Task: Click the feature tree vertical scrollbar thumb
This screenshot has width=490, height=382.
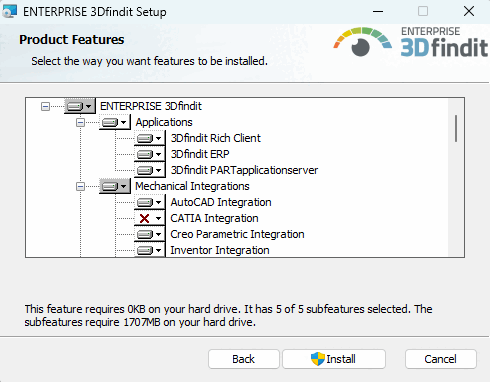Action: [456, 129]
